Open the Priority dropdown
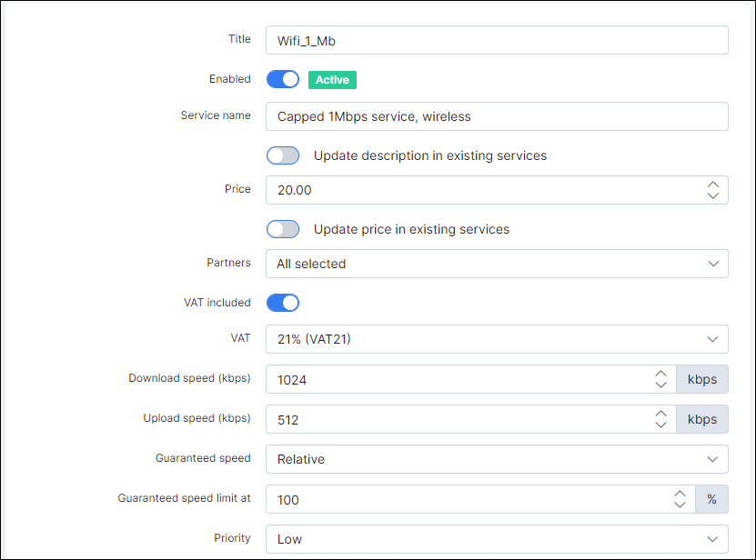 click(497, 538)
